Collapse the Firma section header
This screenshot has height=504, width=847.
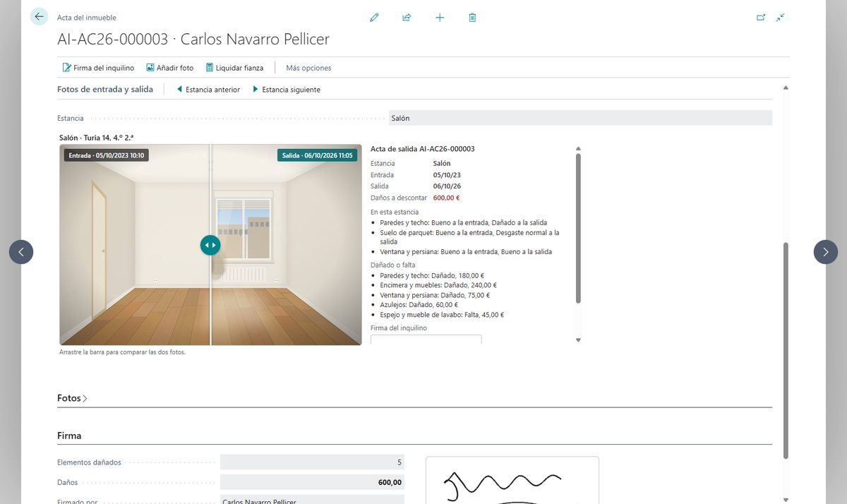(69, 436)
